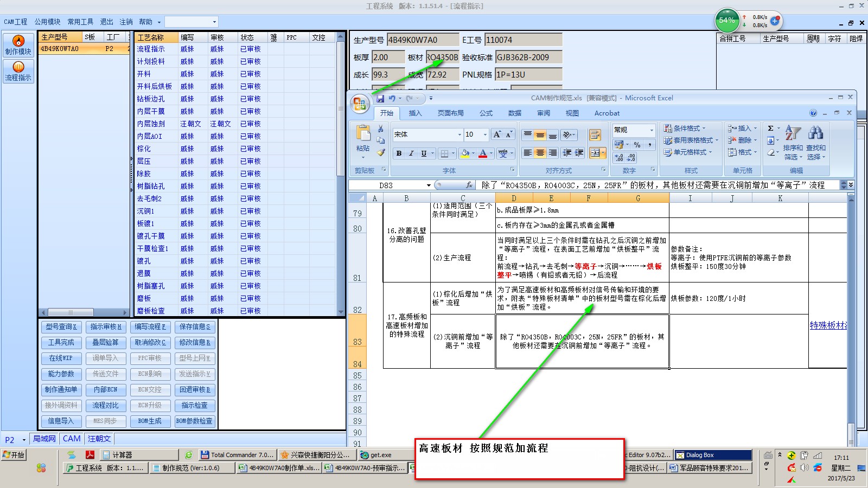Open the Name Box dropdown next to D83
Image resolution: width=868 pixels, height=488 pixels.
(x=429, y=185)
